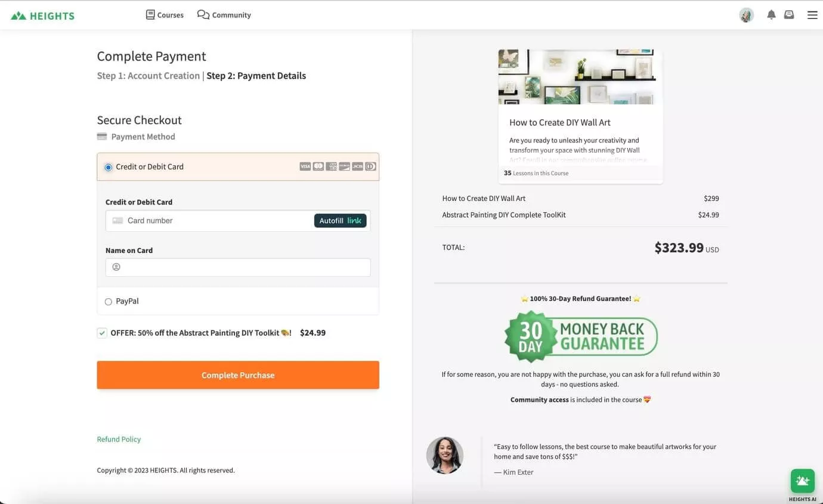This screenshot has width=823, height=504.
Task: Click into the Name on Card field
Action: click(238, 267)
